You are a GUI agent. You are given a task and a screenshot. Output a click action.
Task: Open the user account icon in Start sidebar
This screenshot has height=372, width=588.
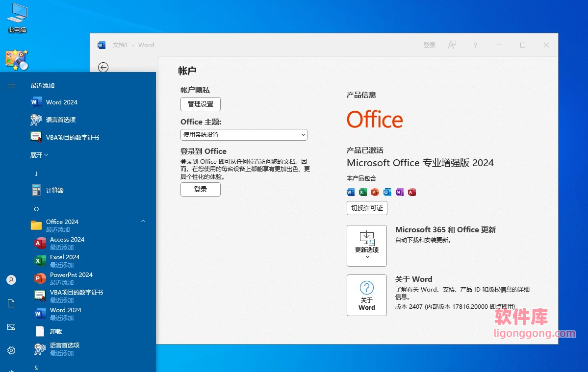coord(11,280)
